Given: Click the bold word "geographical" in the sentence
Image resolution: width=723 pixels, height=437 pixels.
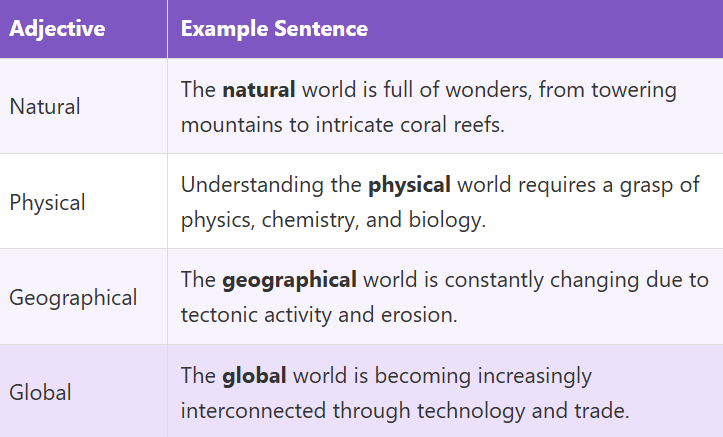Looking at the screenshot, I should click(x=289, y=281).
